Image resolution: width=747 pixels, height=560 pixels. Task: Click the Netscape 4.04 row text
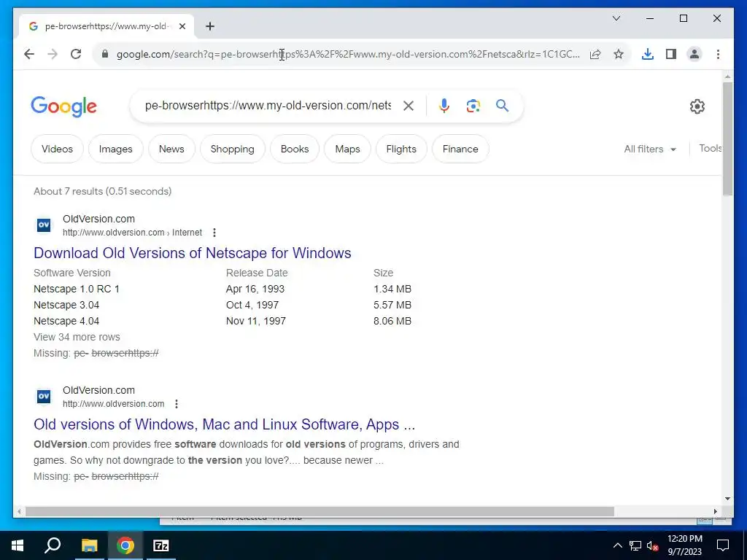pos(66,321)
